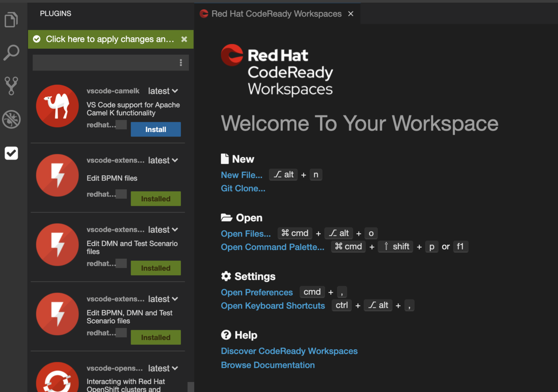Dismiss the apply changes notification
The width and height of the screenshot is (558, 392).
(x=184, y=39)
